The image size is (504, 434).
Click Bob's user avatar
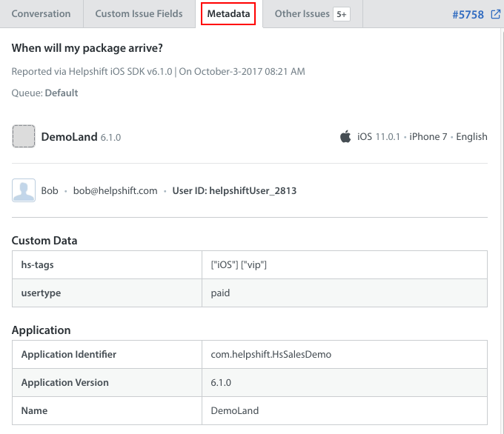(x=24, y=190)
